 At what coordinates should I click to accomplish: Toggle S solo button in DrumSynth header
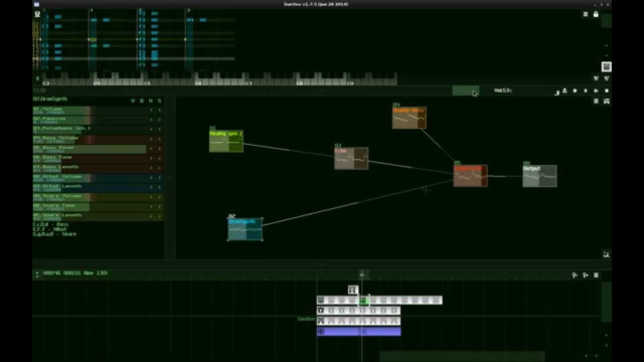coord(159,101)
